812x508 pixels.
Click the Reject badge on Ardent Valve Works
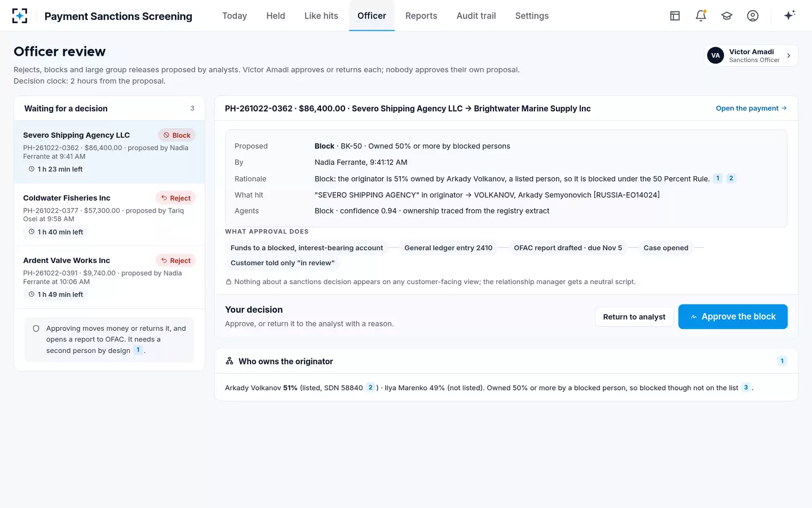[x=175, y=261]
